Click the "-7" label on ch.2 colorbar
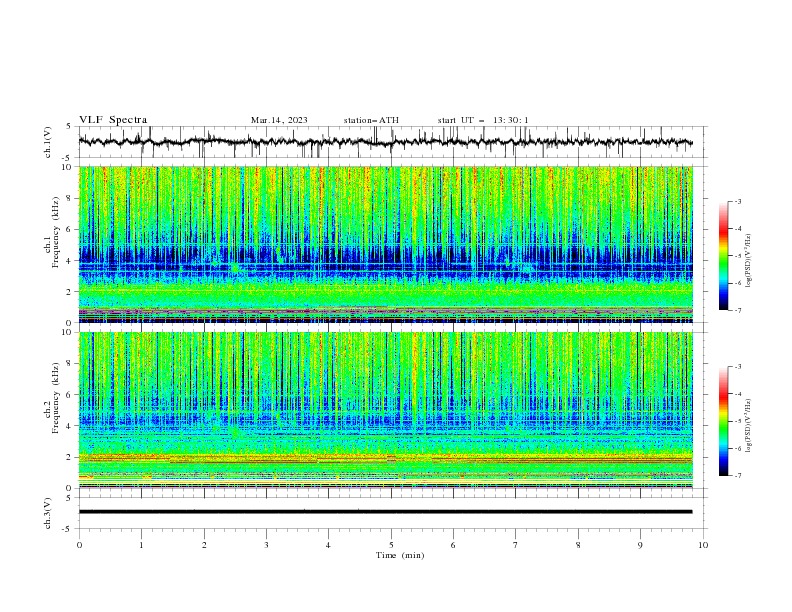The height and width of the screenshot is (612, 792). (737, 475)
